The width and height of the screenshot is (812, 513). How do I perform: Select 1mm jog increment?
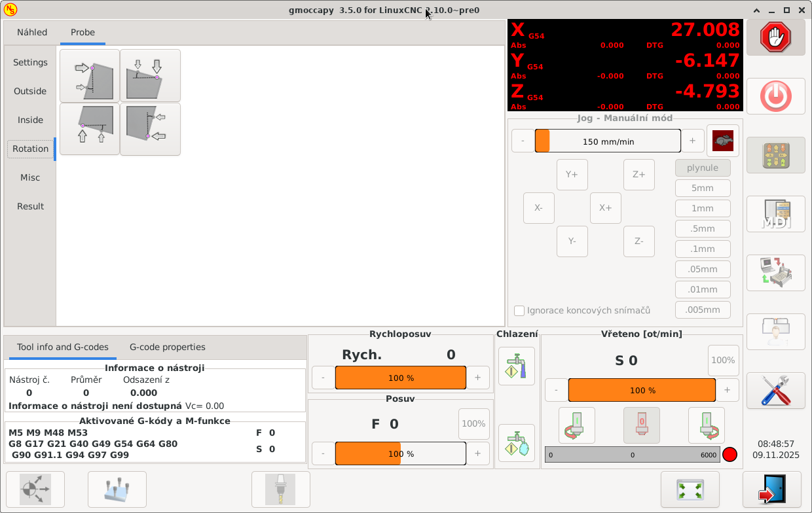coord(703,209)
